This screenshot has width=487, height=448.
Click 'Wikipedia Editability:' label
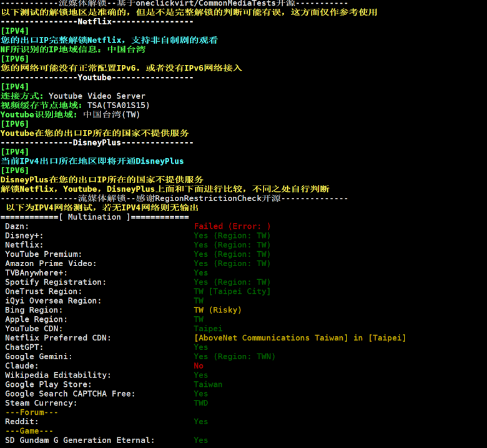pyautogui.click(x=58, y=376)
